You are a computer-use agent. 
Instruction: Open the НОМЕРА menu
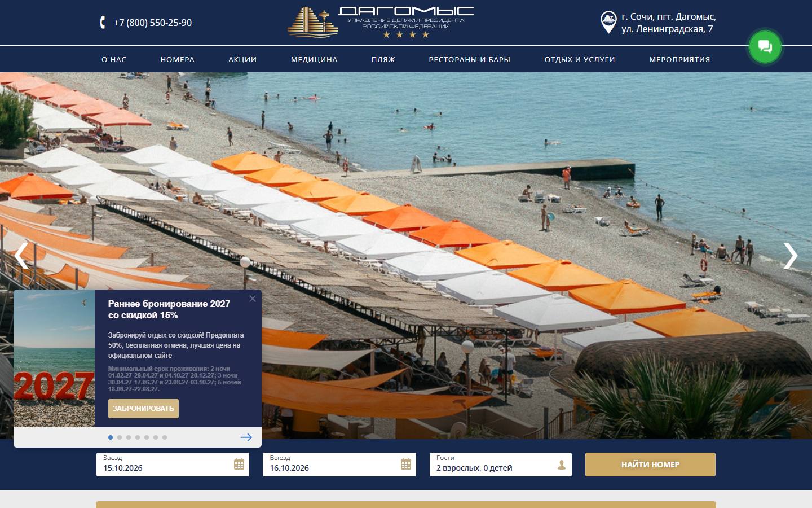point(178,59)
